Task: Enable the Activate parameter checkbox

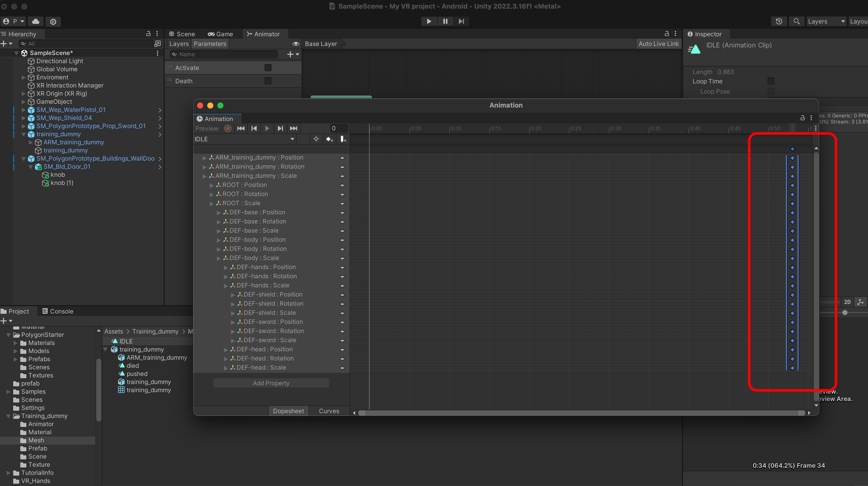Action: click(x=268, y=68)
